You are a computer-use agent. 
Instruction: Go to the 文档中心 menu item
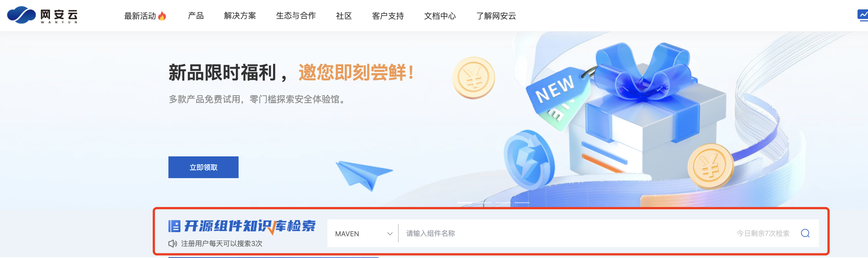[x=440, y=16]
